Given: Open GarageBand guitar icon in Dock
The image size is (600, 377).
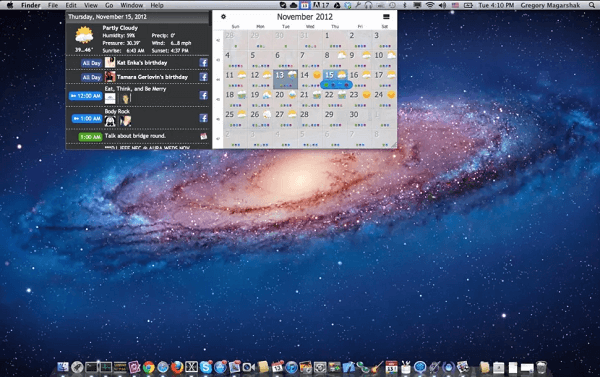Looking at the screenshot, I should [x=378, y=367].
